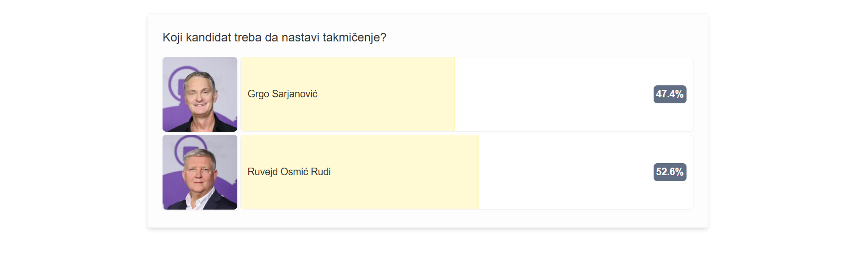This screenshot has height=254, width=868.
Task: Click Grgo Sarjanović's candidate photo
Action: (199, 94)
